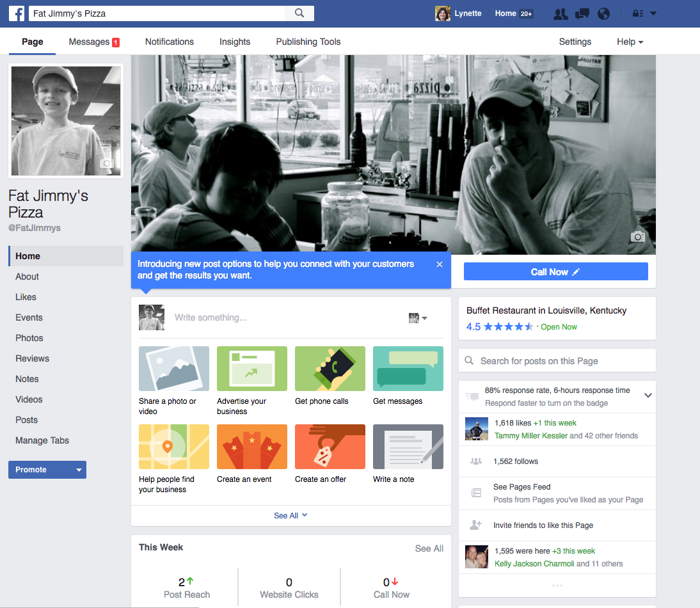The width and height of the screenshot is (700, 608).
Task: Select Home in the left sidebar
Action: pyautogui.click(x=66, y=256)
